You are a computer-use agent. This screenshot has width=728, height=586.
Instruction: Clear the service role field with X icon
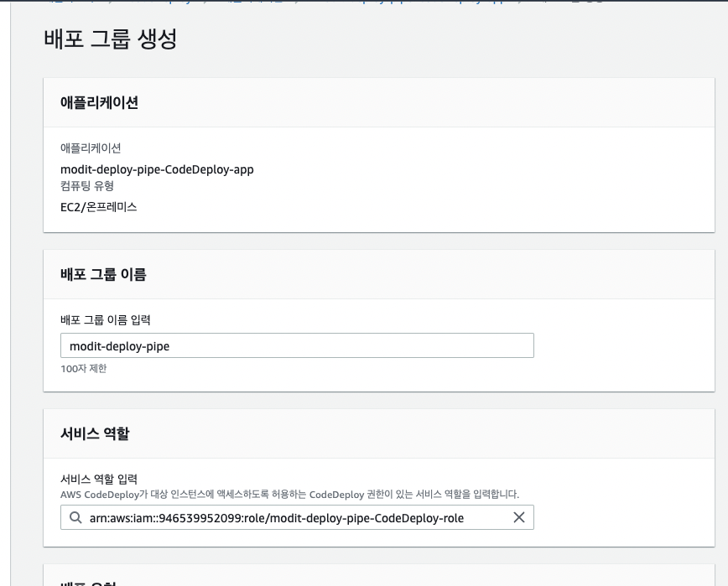point(519,517)
